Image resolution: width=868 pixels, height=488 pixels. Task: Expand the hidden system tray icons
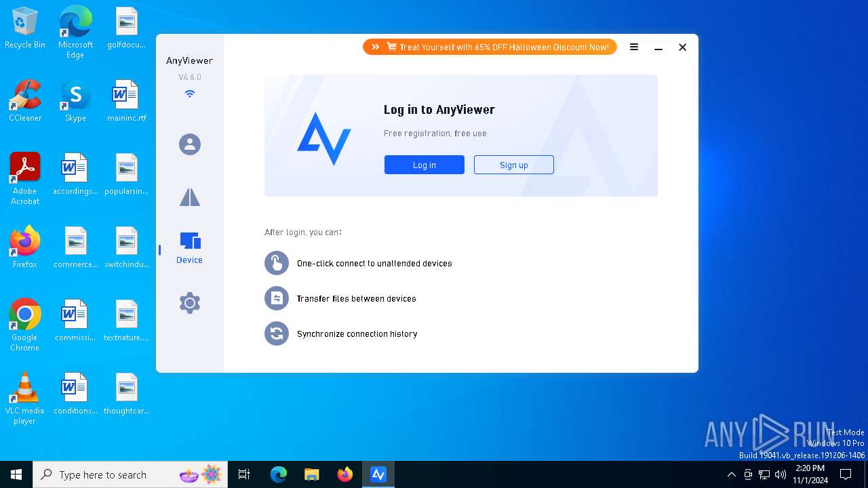click(731, 474)
